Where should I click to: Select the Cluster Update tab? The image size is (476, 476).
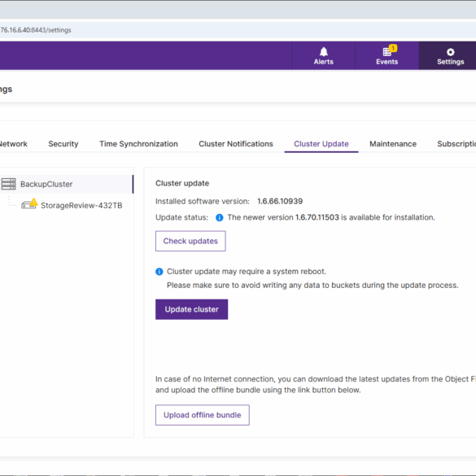tap(321, 144)
